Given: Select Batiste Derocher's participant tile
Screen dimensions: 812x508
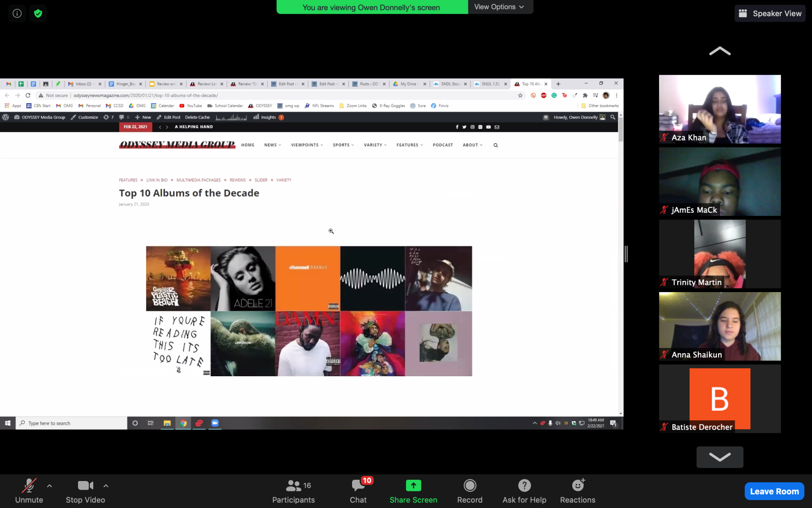Looking at the screenshot, I should 720,398.
